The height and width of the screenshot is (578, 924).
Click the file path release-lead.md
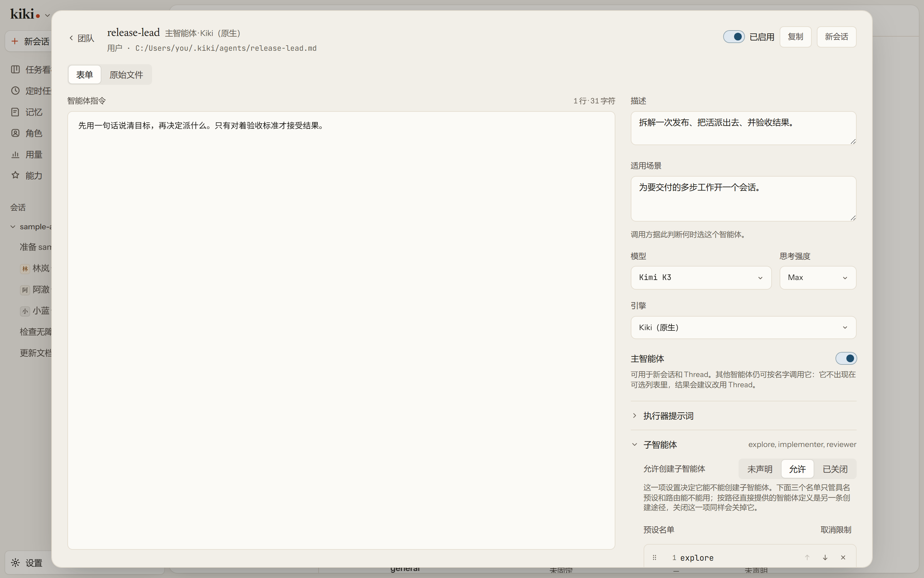pos(226,48)
